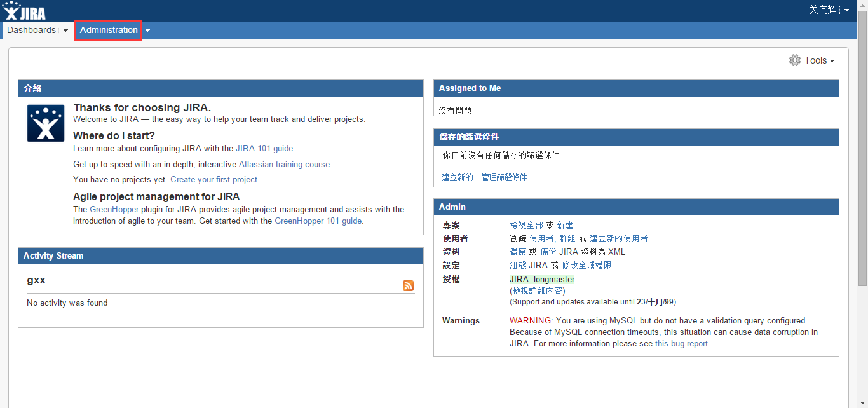
Task: Open the Dashboards tab
Action: pyautogui.click(x=31, y=30)
